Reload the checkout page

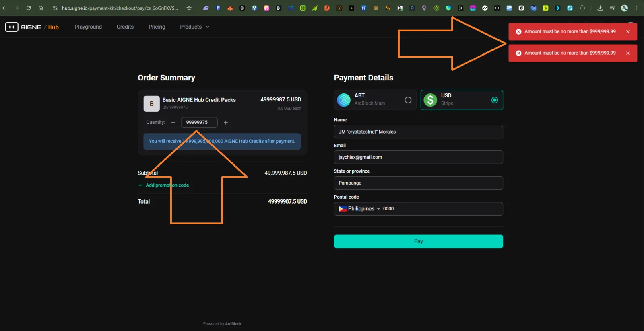[29, 8]
